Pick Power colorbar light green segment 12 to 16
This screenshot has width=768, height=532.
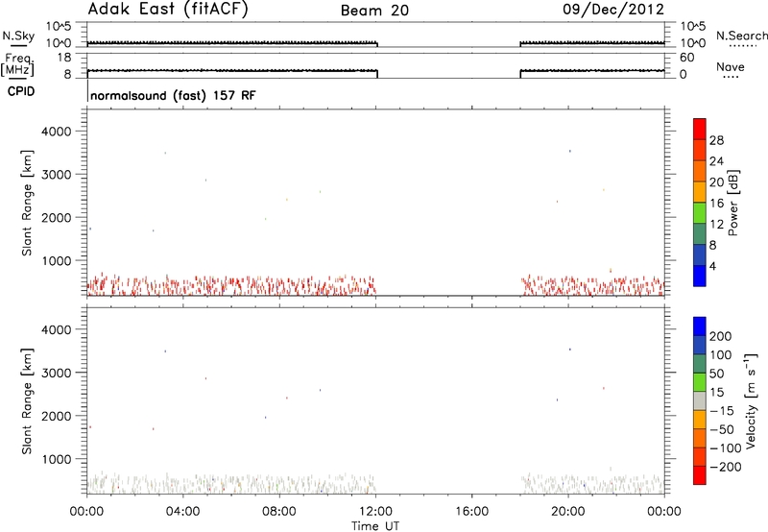point(700,212)
